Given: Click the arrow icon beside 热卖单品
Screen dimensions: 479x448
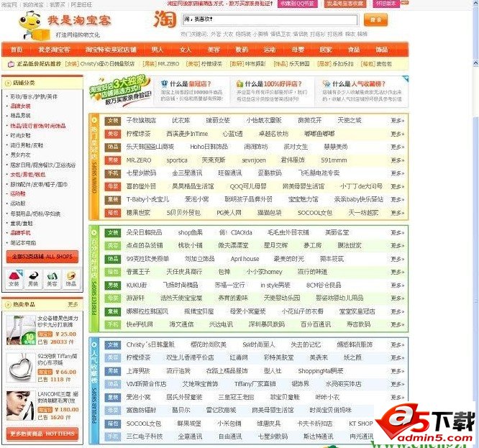Looking at the screenshot, I should click(8, 304).
